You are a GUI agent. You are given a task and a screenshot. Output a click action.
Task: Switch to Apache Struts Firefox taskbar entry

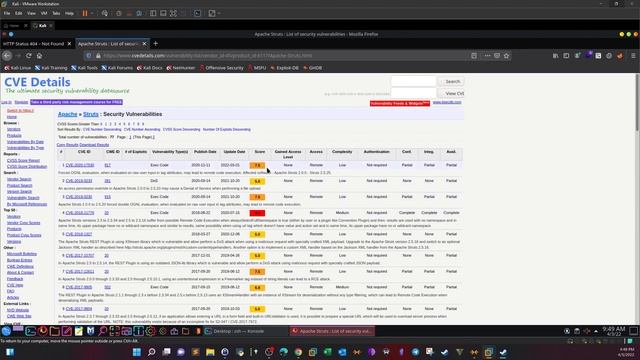(333, 331)
